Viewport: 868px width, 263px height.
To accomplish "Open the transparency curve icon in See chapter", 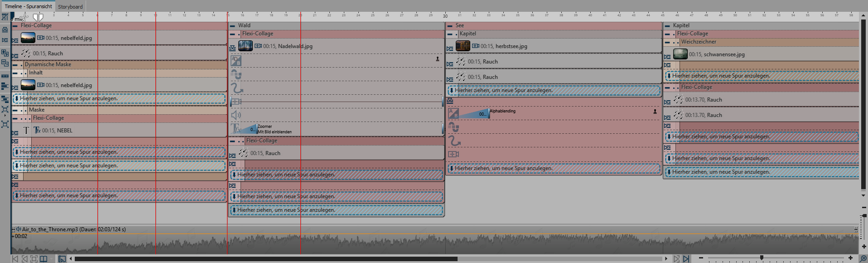I will pos(453,128).
